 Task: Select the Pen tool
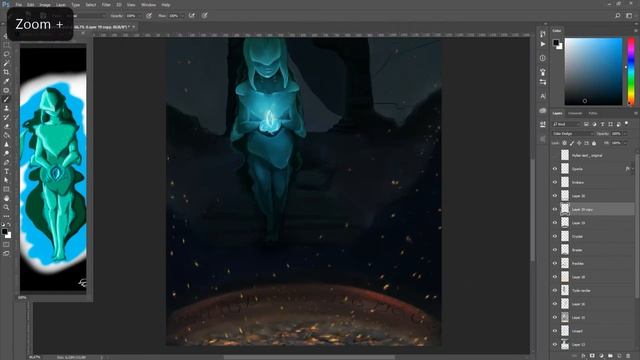6,162
